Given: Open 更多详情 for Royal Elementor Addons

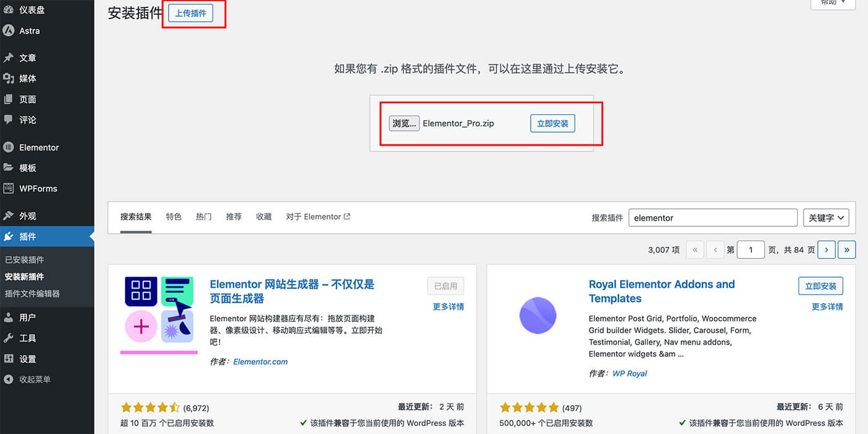Looking at the screenshot, I should [828, 306].
